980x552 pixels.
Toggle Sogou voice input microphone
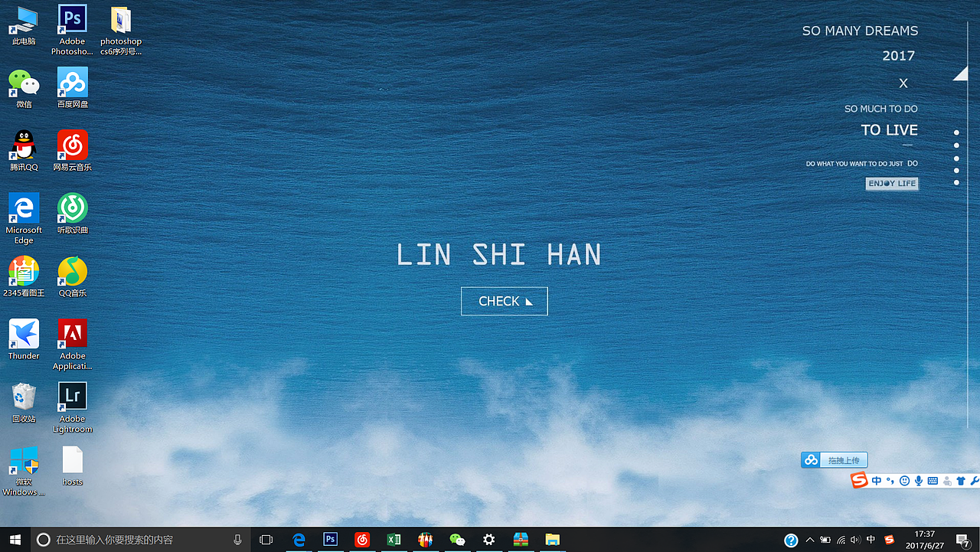pos(919,481)
